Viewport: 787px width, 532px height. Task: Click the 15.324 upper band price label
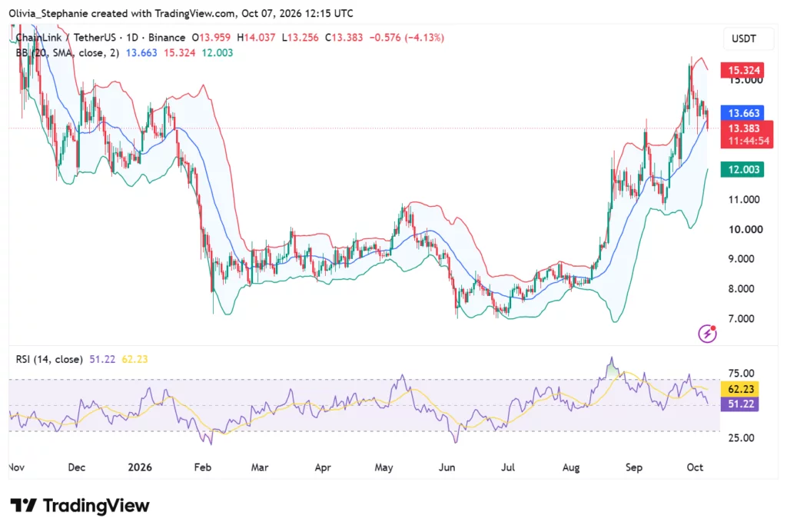(x=742, y=70)
